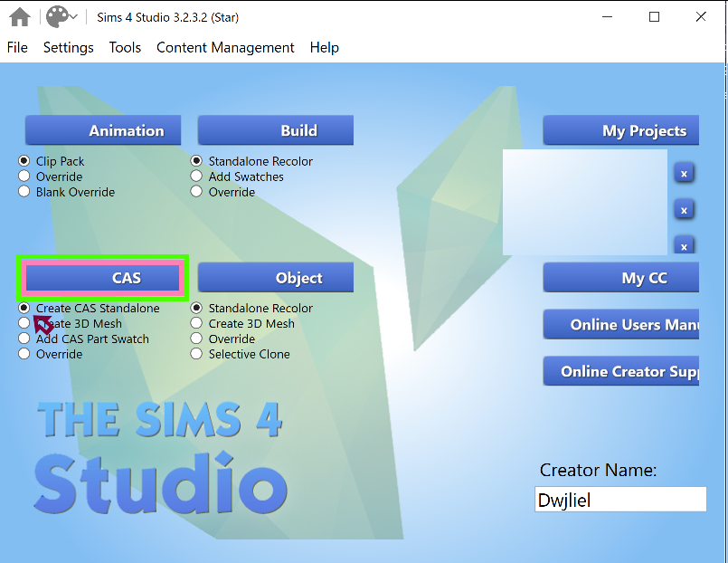
Task: Open My CC
Action: 620,277
